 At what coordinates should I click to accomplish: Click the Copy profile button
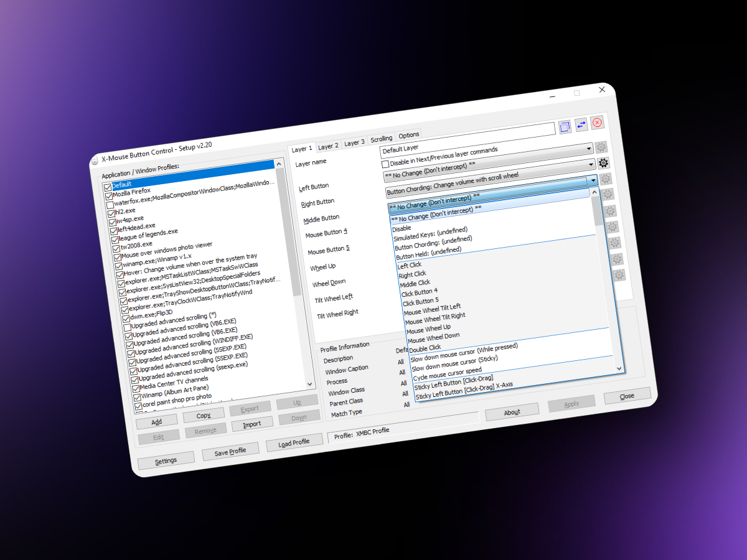pyautogui.click(x=203, y=415)
